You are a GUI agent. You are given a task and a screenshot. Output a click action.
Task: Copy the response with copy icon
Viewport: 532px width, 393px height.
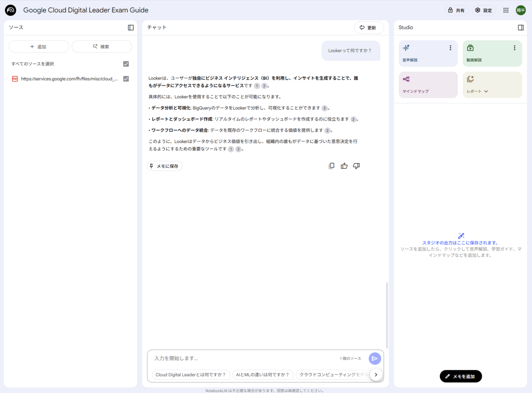[x=331, y=166]
